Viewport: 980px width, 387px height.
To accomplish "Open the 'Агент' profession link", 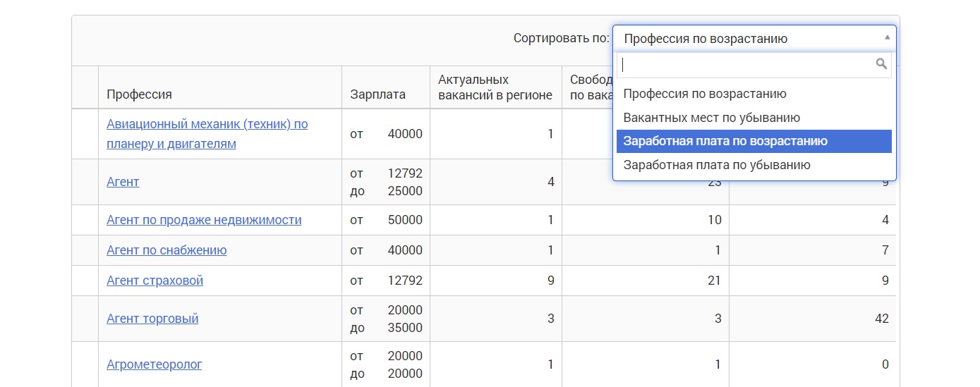I will pyautogui.click(x=123, y=182).
